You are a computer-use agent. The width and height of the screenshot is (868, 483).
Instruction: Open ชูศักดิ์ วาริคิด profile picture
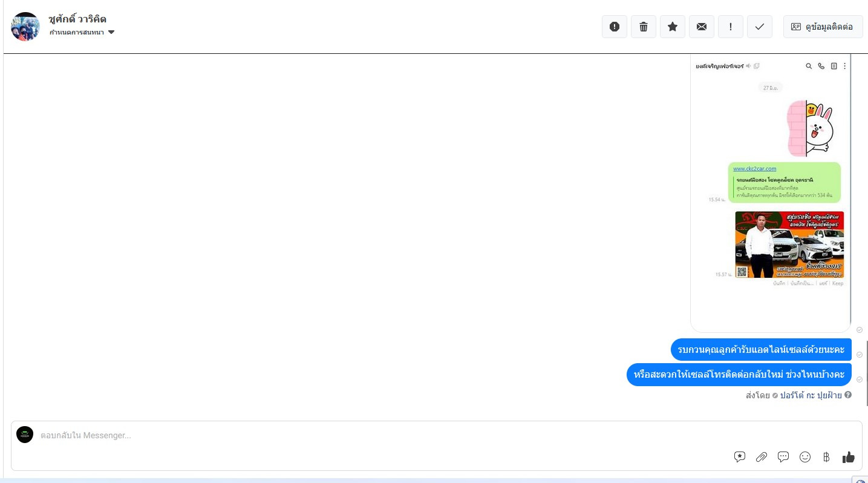point(25,27)
